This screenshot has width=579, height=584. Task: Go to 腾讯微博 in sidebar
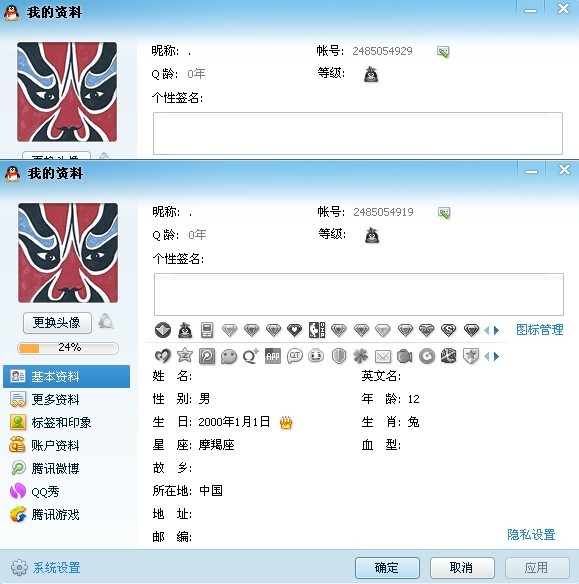67,469
